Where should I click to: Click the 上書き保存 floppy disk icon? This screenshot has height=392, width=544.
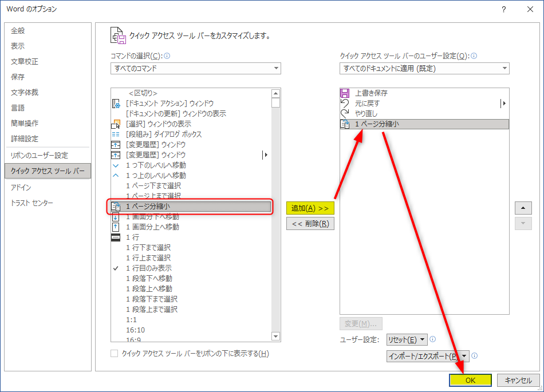[345, 93]
